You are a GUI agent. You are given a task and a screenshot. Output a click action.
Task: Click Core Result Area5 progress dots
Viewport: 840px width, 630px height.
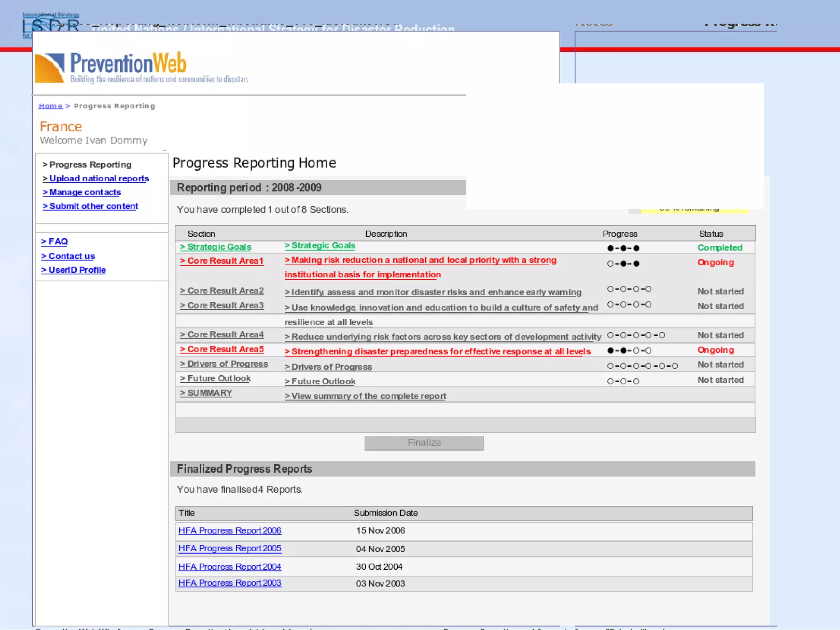(x=629, y=351)
